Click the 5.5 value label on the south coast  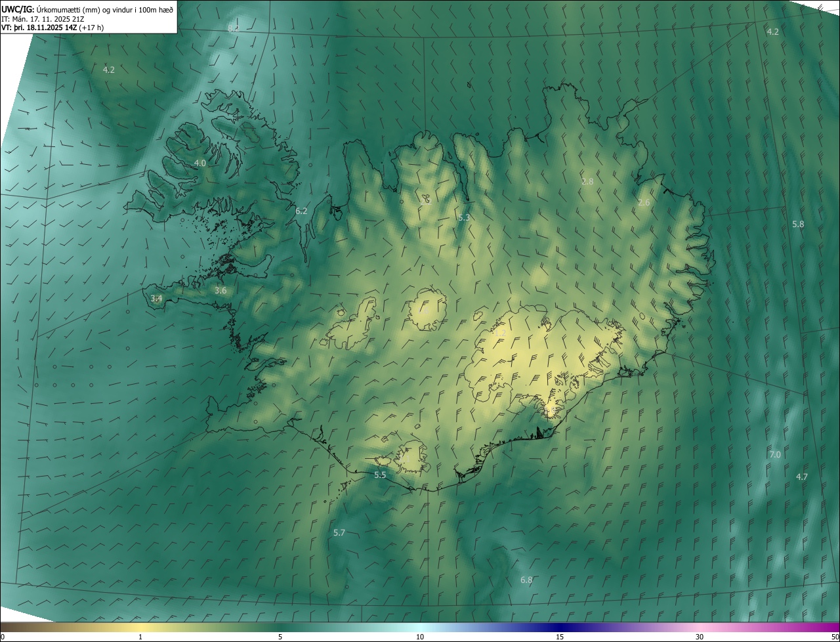(x=380, y=475)
